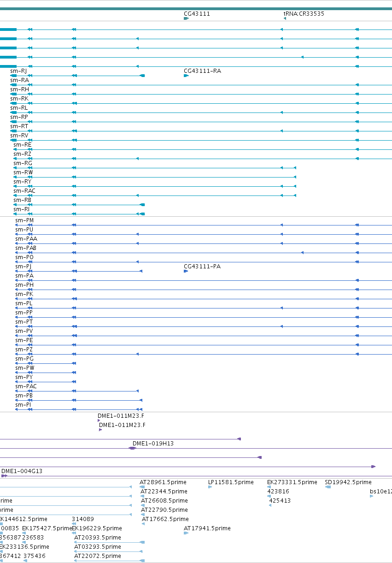Image resolution: width=392 pixels, height=563 pixels.
Task: Select the EK273331.5prime EST label
Action: (292, 482)
